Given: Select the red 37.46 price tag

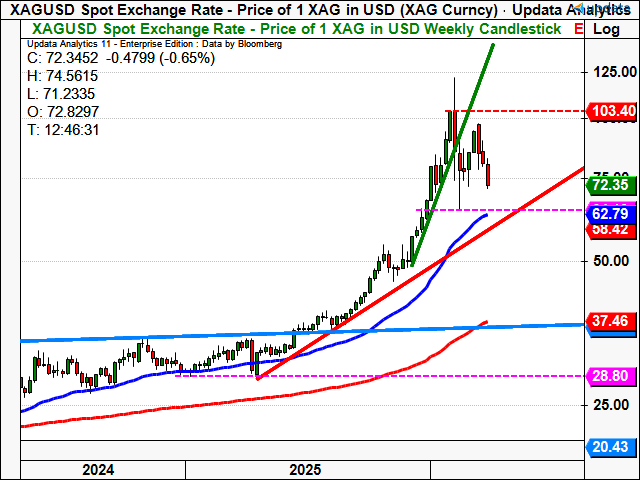Looking at the screenshot, I should [x=609, y=321].
